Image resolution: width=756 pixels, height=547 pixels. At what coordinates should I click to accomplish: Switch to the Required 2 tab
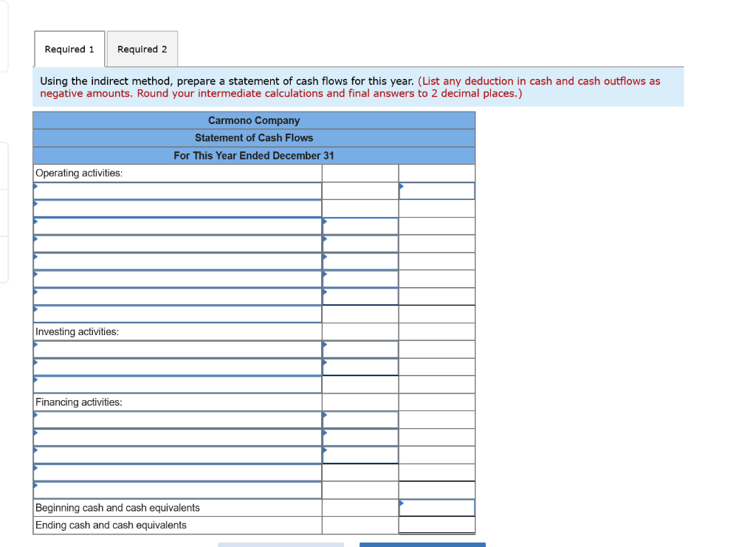tap(142, 49)
